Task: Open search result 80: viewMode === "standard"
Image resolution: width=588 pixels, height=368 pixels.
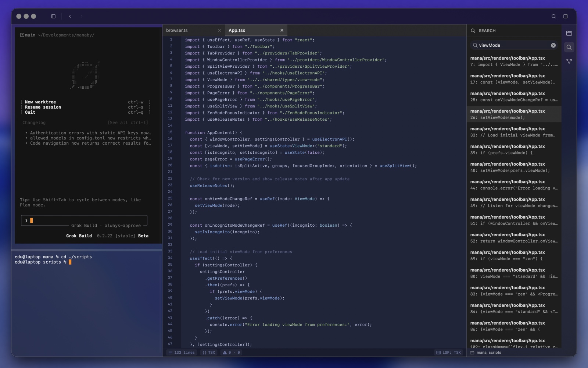Action: point(514,273)
